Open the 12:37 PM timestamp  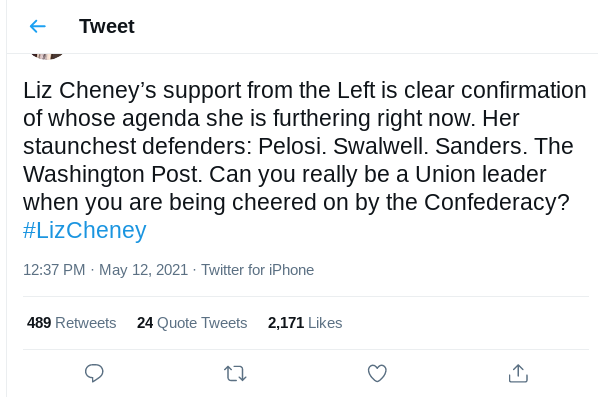[x=54, y=270]
